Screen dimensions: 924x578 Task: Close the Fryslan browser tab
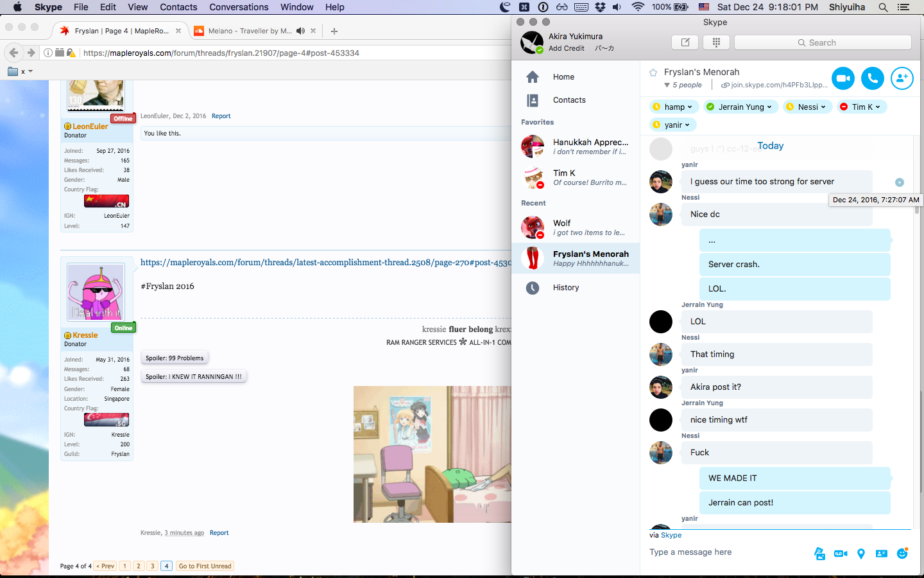click(x=178, y=31)
